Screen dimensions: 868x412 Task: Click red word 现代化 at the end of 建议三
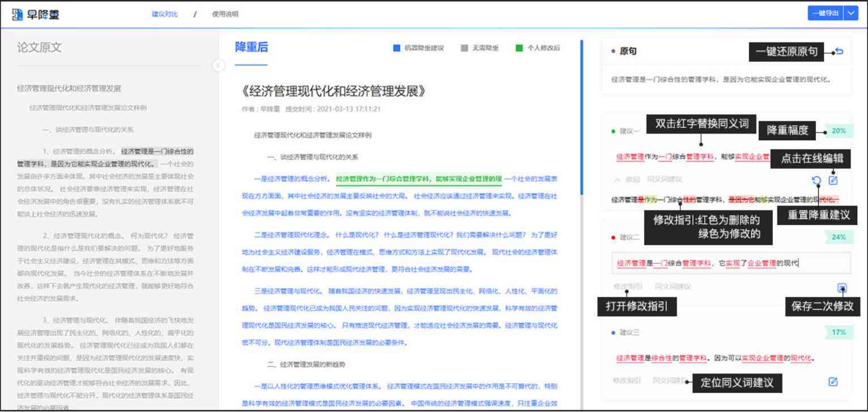coord(801,358)
